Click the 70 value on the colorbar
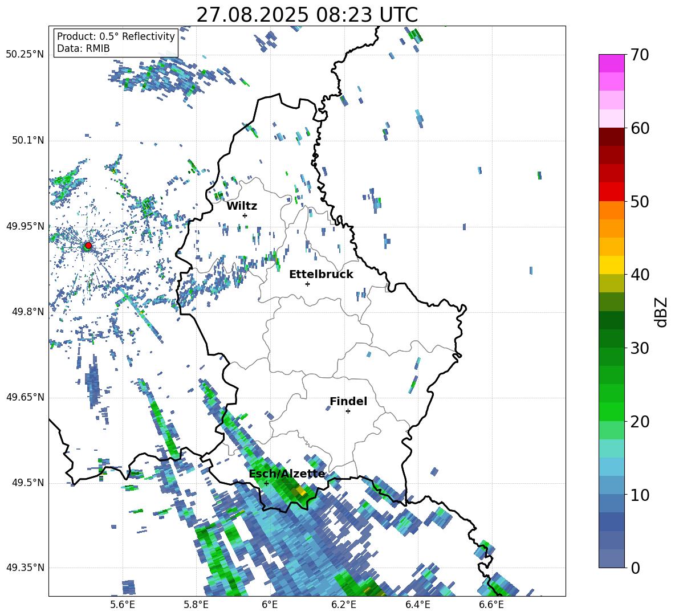Viewport: 675px width, 616px height. 640,55
